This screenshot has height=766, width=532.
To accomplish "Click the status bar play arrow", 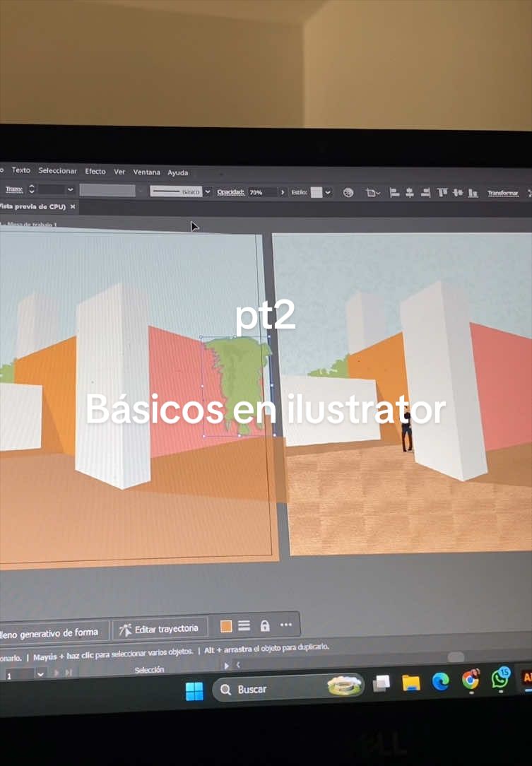I will (226, 666).
